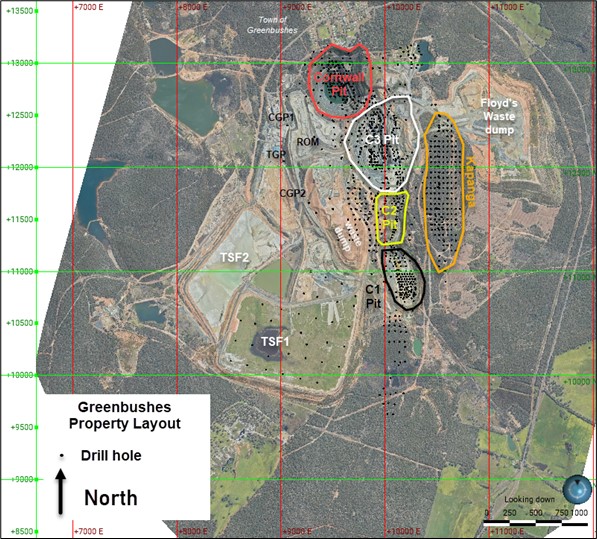The height and width of the screenshot is (539, 597).
Task: Click the top '+8000 E' easting label
Action: tap(193, 7)
